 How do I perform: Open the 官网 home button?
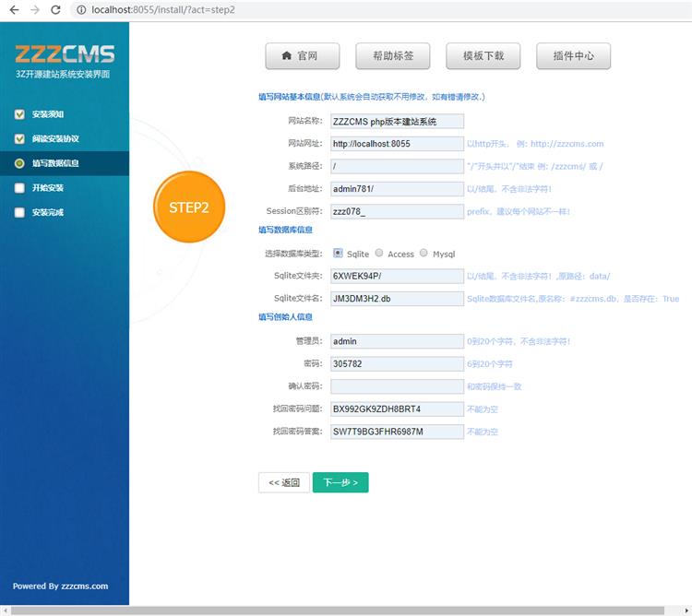pyautogui.click(x=302, y=55)
